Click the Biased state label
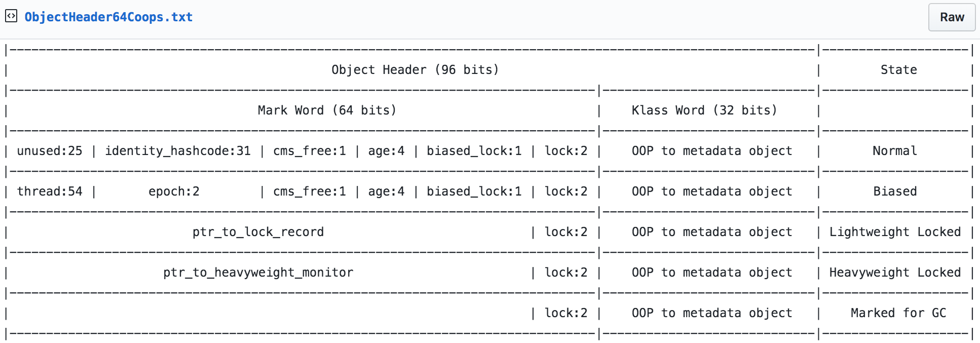Image resolution: width=980 pixels, height=343 pixels. pyautogui.click(x=895, y=192)
